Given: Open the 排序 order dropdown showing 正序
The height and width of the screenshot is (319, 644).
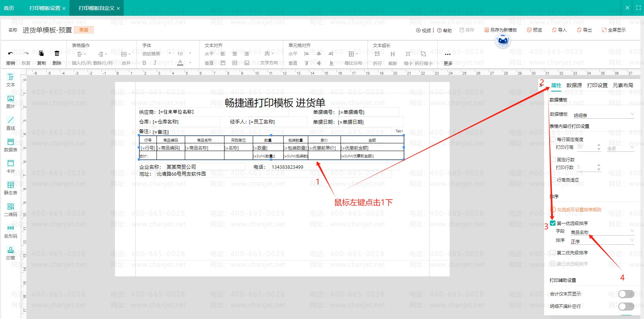Looking at the screenshot, I should (601, 241).
